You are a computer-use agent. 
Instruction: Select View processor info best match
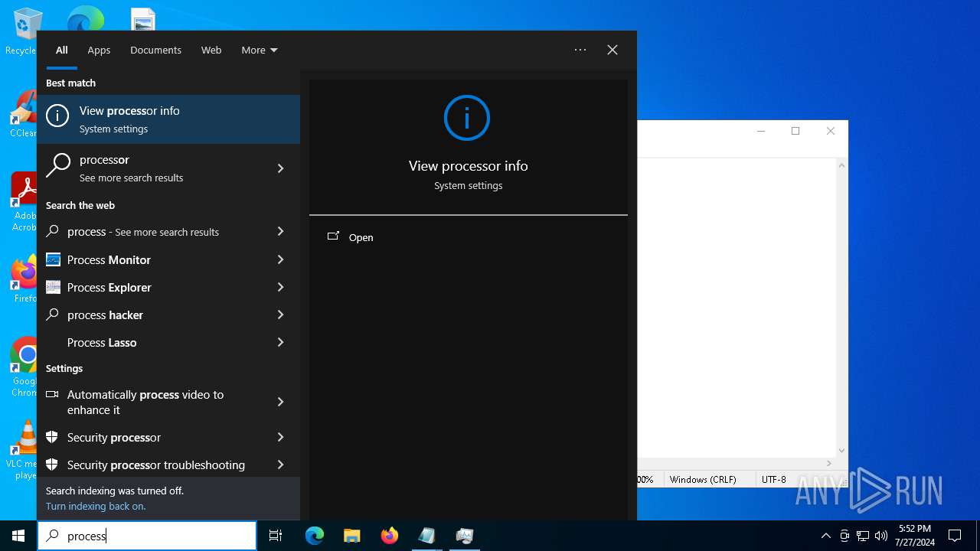[168, 119]
